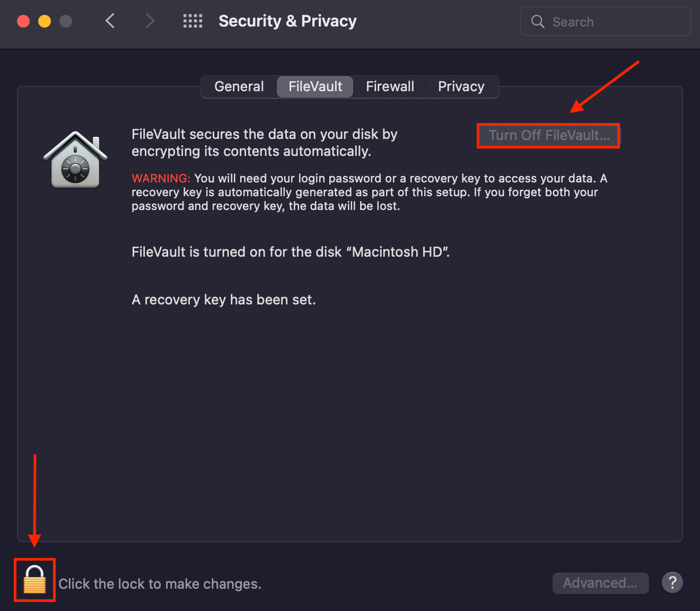Click the "Click the lock to make changes" text
This screenshot has height=611, width=700.
160,584
